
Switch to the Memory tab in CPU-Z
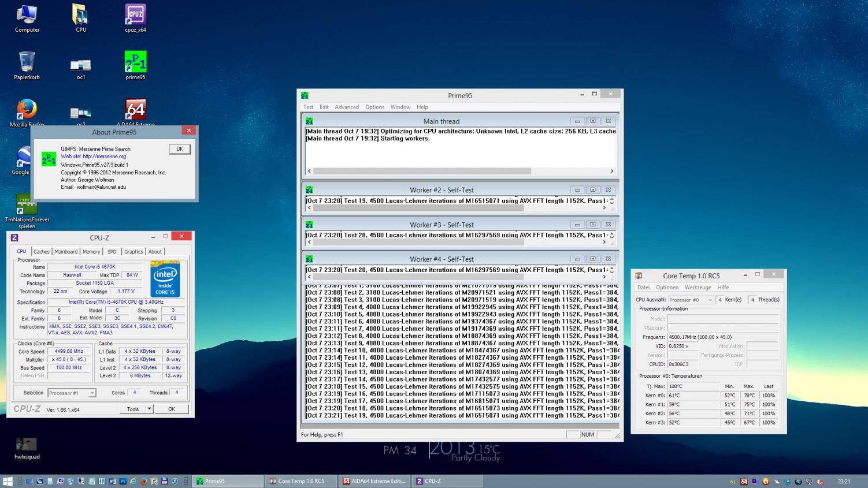(91, 251)
